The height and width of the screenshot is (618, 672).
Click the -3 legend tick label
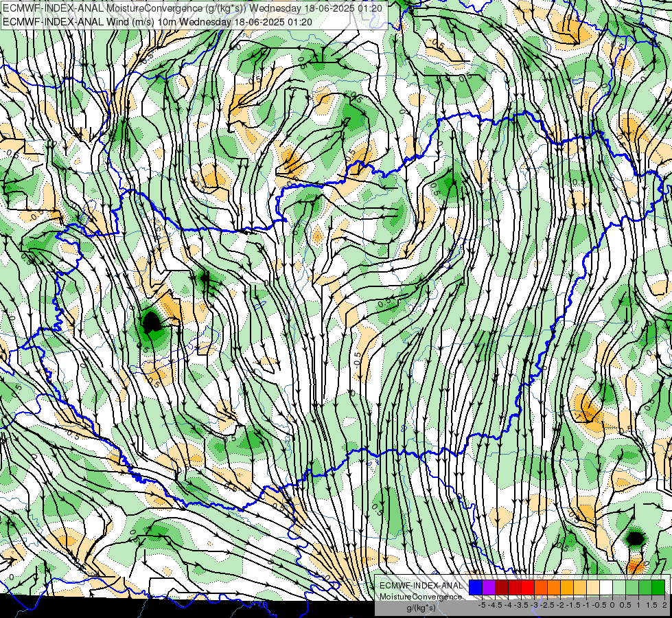535,605
